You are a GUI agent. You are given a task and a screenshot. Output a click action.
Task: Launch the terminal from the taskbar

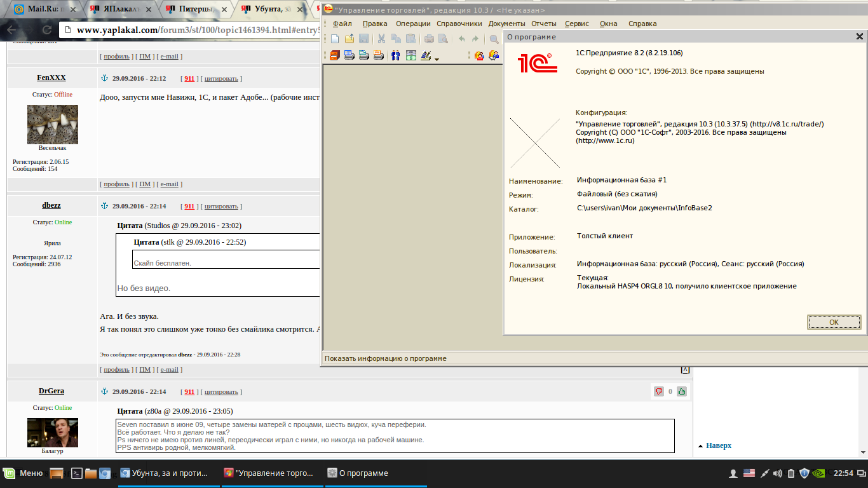[76, 473]
